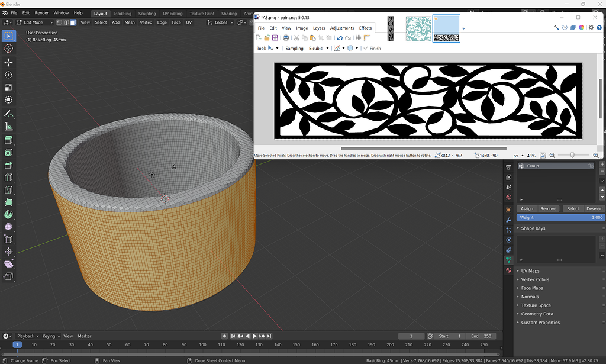Image resolution: width=606 pixels, height=364 pixels.
Task: Collapse the Shape Keys panel
Action: pyautogui.click(x=533, y=228)
